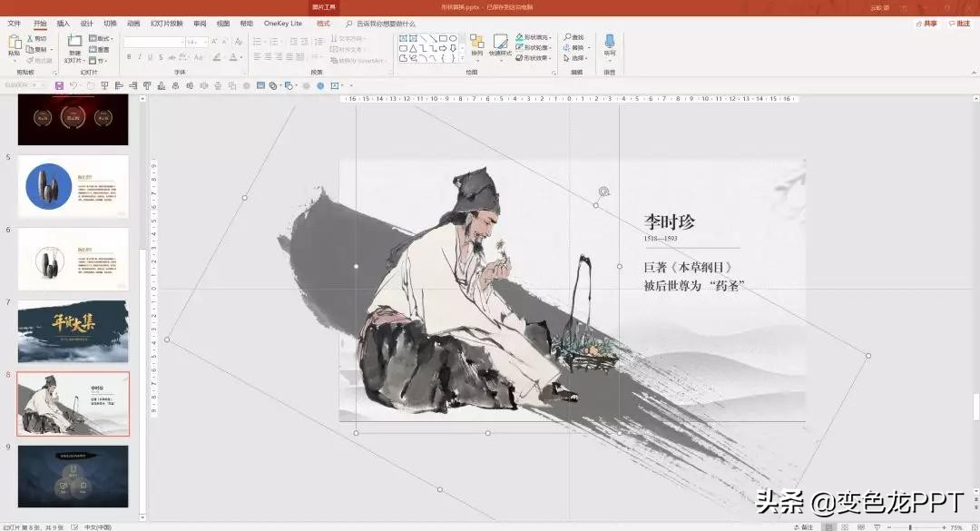Switch to 幻灯片放映 (Slide Show) view icon
Screen dimensions: 980x531
click(x=877, y=525)
